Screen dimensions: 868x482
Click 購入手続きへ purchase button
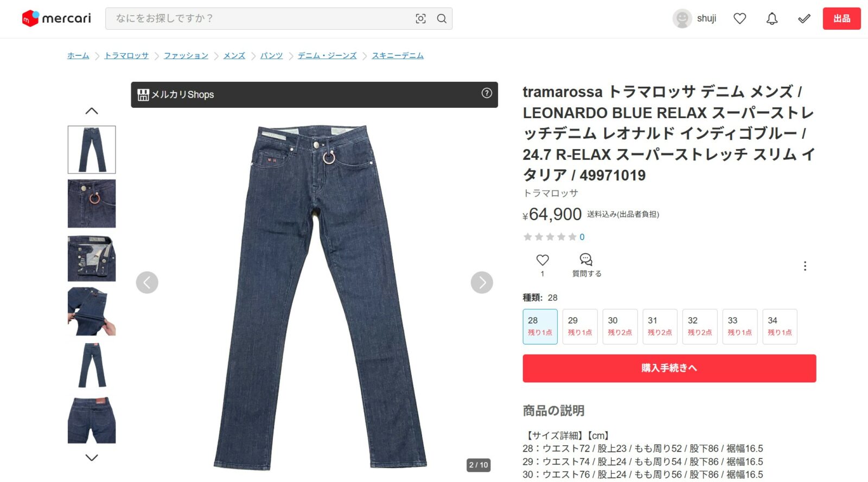tap(669, 368)
